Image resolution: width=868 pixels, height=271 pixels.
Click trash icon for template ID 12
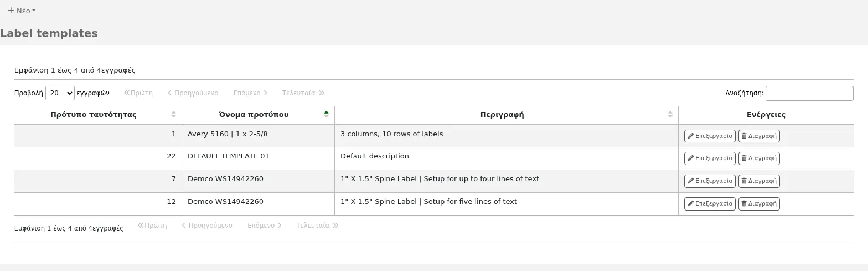[x=744, y=204]
